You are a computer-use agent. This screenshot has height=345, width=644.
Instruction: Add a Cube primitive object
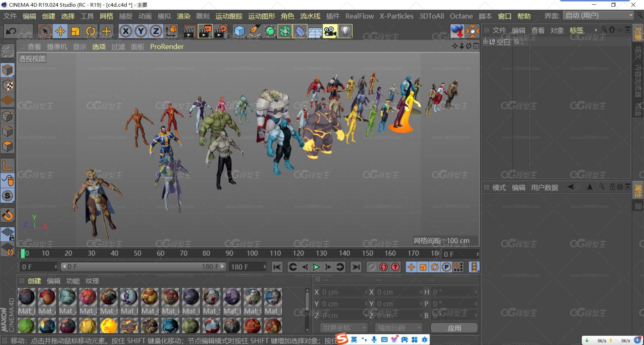(239, 31)
